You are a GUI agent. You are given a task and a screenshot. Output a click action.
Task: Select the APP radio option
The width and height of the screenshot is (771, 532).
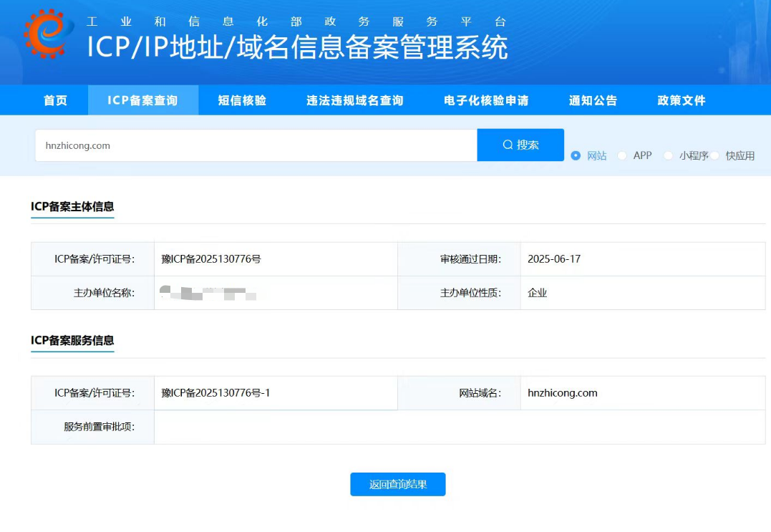pos(622,156)
